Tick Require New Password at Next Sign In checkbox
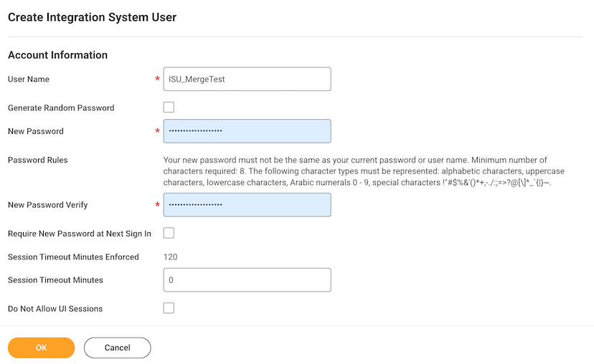 click(x=169, y=233)
